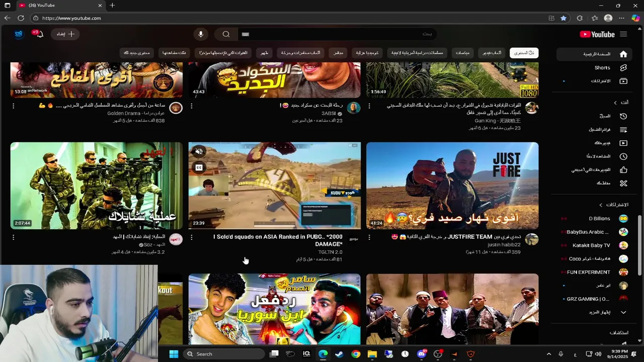Click the magnifier search button
The image size is (644, 362).
coord(226,34)
